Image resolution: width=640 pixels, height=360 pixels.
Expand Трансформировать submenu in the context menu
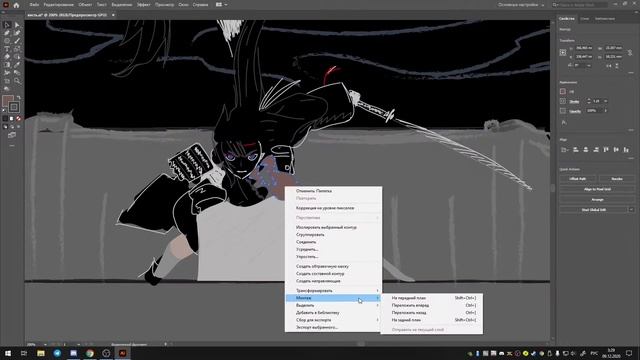point(333,291)
